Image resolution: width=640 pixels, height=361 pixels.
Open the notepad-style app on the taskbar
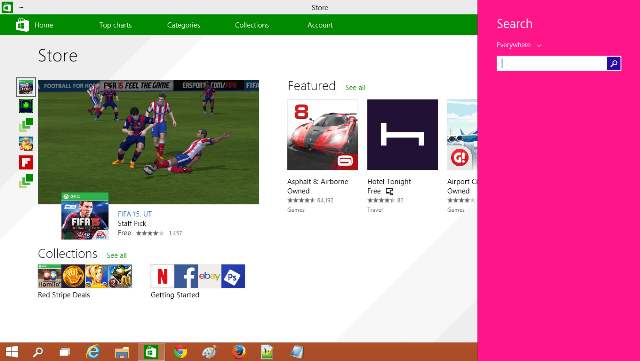297,352
